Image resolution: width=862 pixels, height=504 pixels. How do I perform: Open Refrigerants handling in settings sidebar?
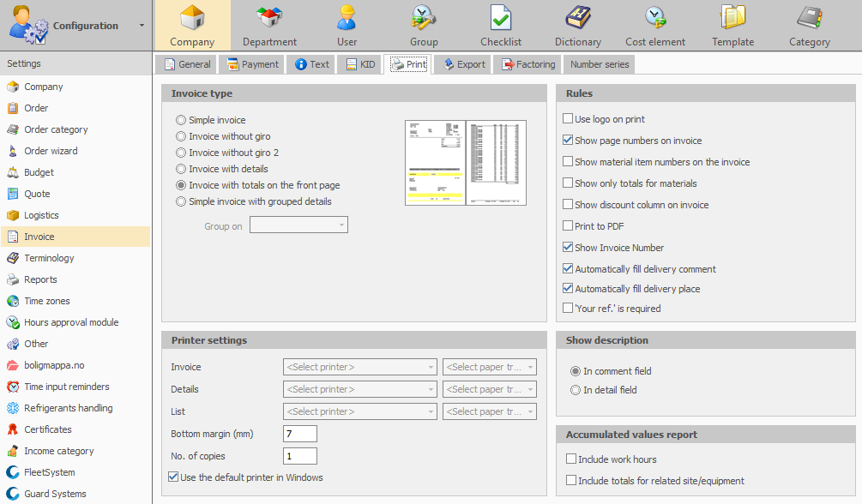(x=68, y=408)
